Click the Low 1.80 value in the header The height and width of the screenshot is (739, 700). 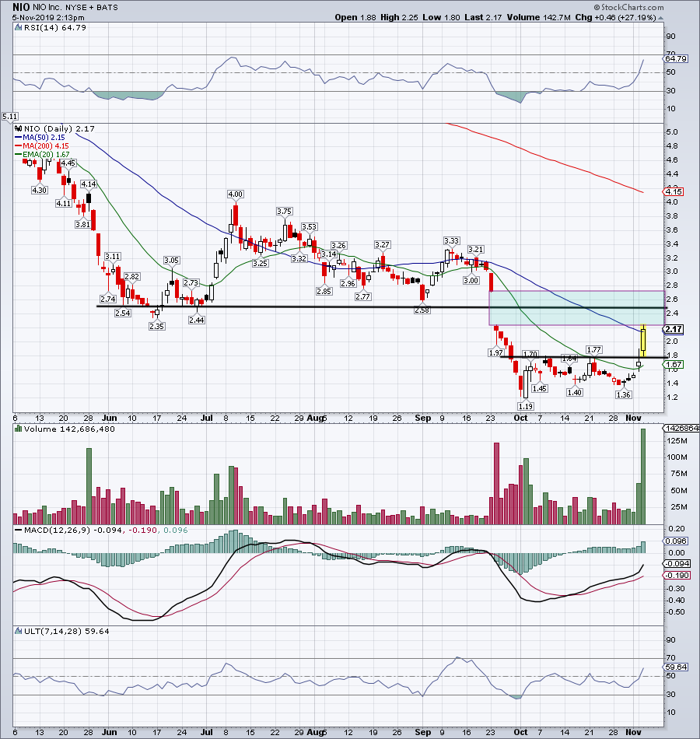pyautogui.click(x=441, y=17)
